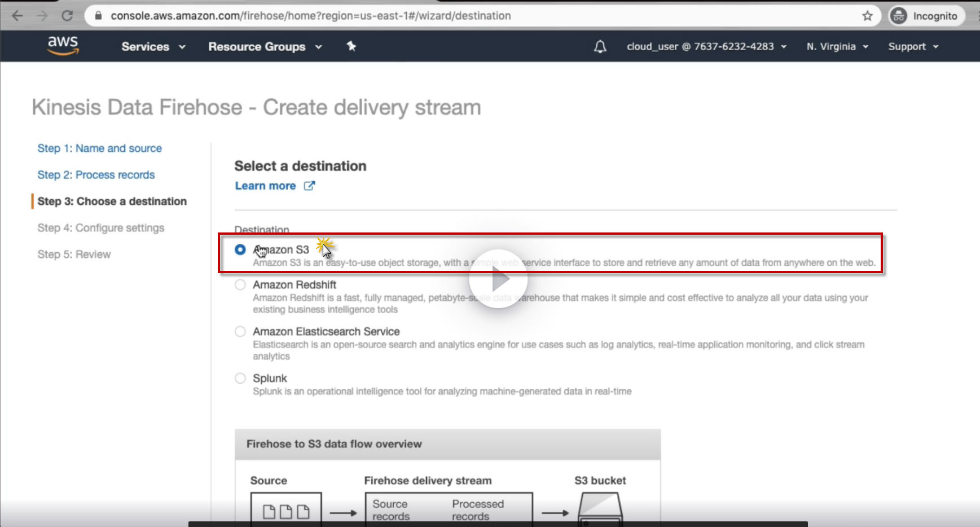Click the Select a destination heading

pyautogui.click(x=300, y=166)
